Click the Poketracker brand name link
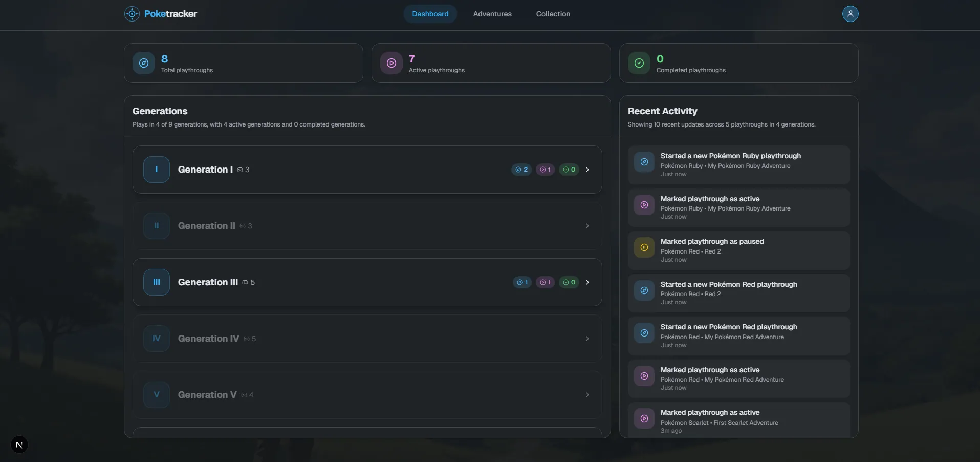 point(170,14)
